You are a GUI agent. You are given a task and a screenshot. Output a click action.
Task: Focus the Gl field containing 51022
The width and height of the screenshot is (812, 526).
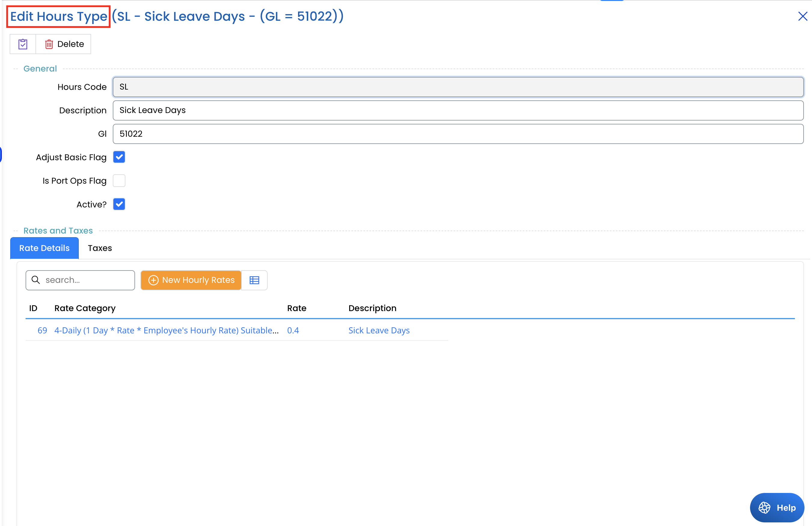point(458,134)
